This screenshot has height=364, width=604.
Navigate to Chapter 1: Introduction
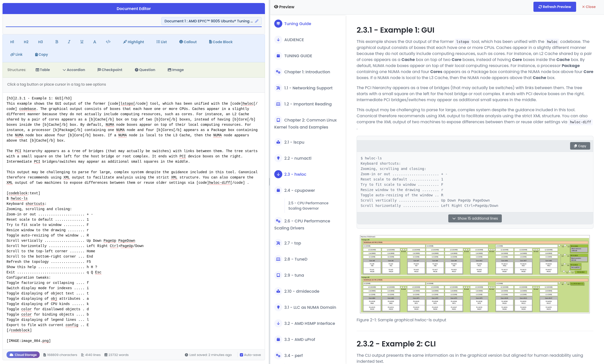click(x=307, y=72)
